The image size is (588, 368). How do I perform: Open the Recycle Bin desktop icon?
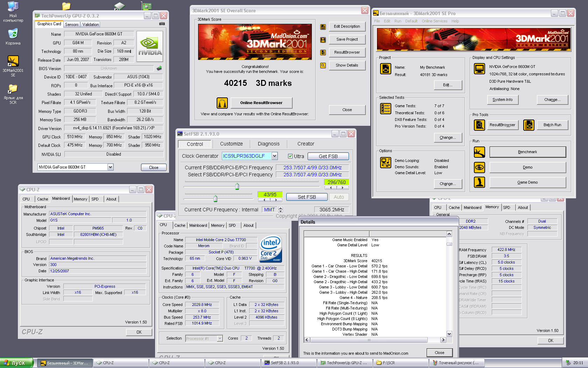(13, 37)
